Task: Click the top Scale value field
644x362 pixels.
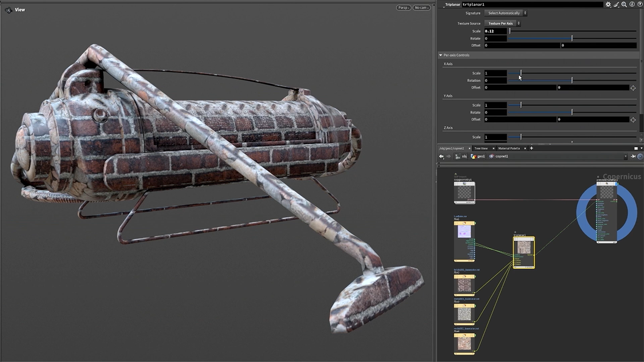Action: click(495, 31)
